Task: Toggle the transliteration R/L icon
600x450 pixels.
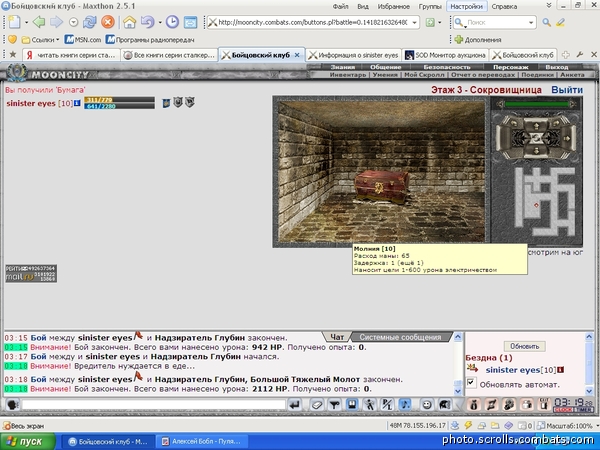Action: [x=387, y=405]
